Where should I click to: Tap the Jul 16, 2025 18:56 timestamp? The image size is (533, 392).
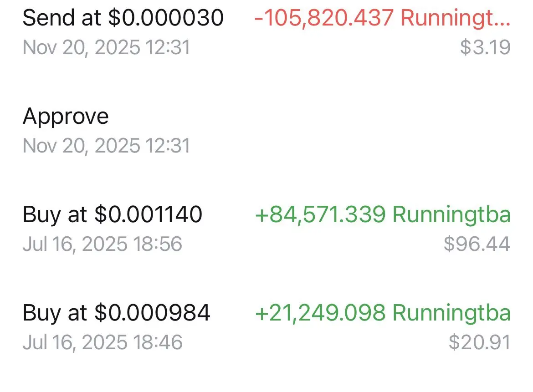click(x=102, y=244)
